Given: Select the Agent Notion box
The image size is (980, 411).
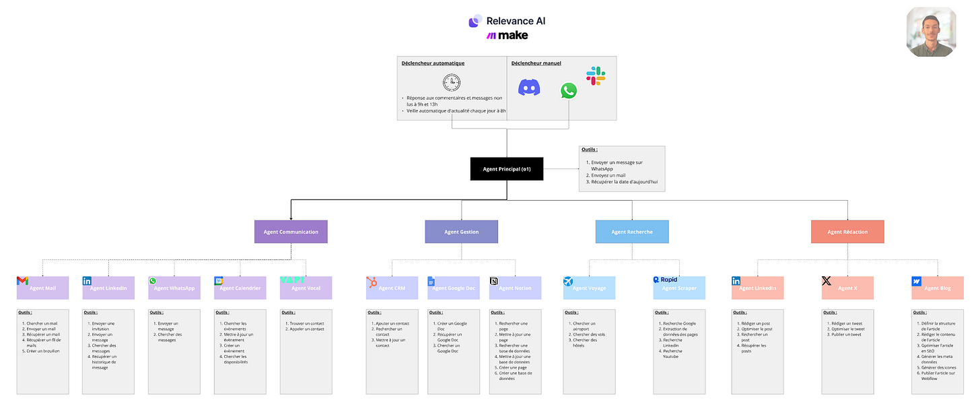Looking at the screenshot, I should point(515,288).
